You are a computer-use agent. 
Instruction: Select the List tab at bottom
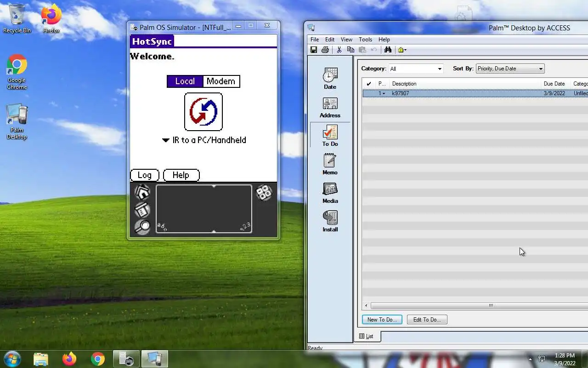(x=367, y=336)
